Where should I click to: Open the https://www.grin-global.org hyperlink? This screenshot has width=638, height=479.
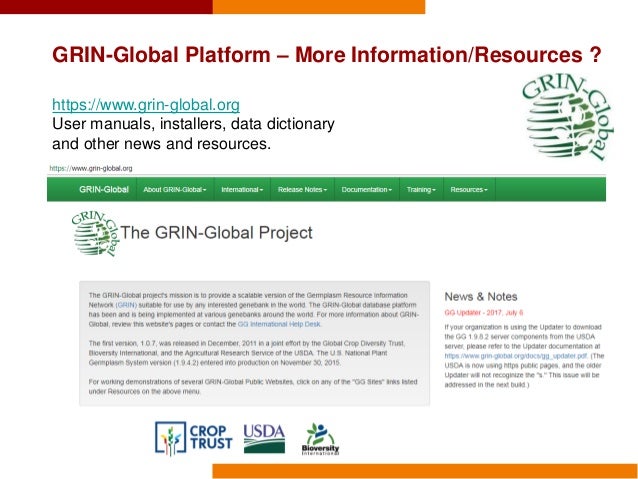146,105
